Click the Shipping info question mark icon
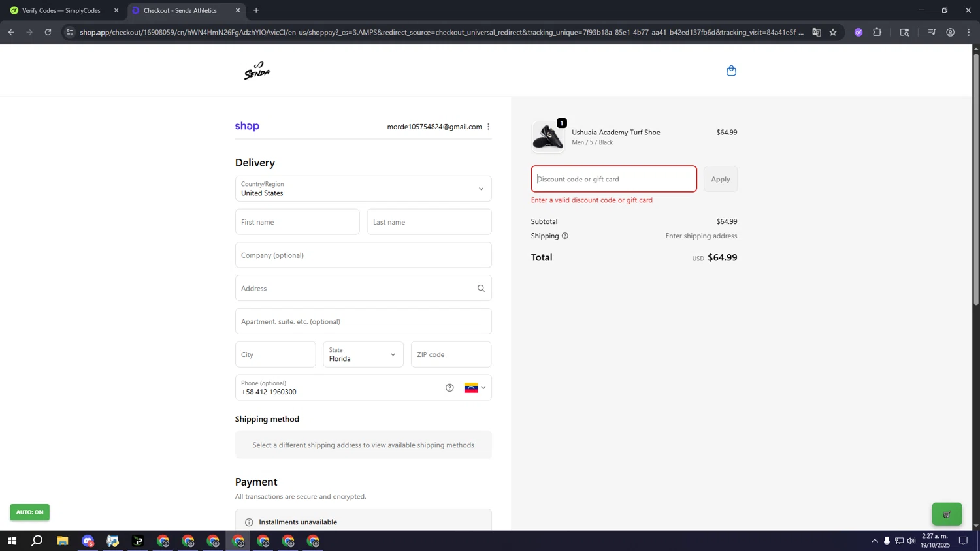 [565, 236]
